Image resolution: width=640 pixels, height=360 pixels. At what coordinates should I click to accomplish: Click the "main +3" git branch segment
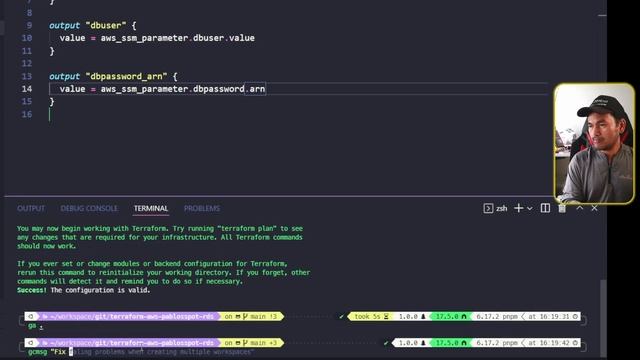(x=253, y=343)
